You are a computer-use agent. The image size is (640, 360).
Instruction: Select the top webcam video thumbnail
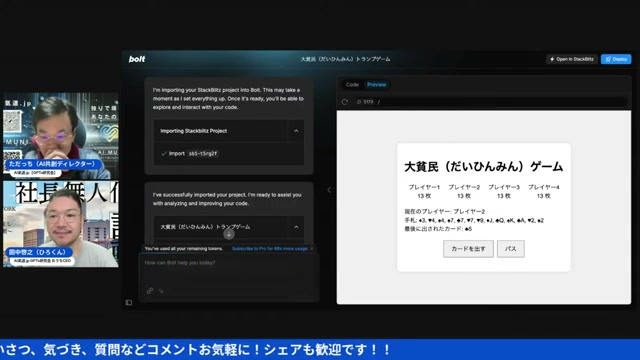[x=61, y=136]
